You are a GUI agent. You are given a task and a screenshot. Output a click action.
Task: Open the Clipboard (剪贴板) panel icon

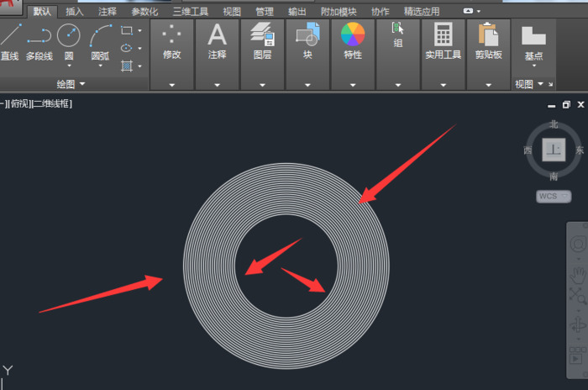point(488,34)
